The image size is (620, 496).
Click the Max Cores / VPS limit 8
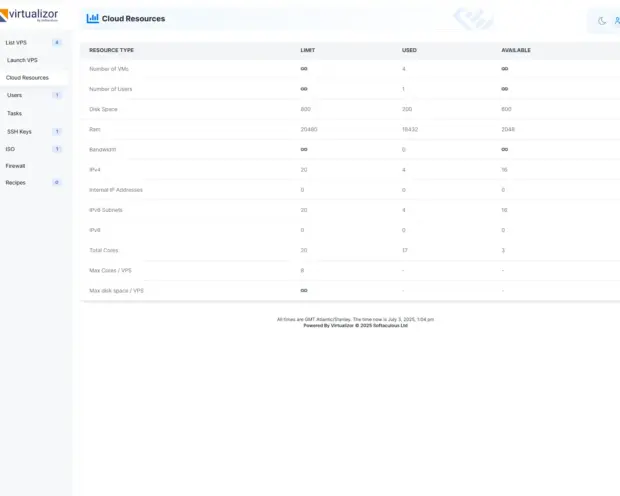[x=302, y=271]
